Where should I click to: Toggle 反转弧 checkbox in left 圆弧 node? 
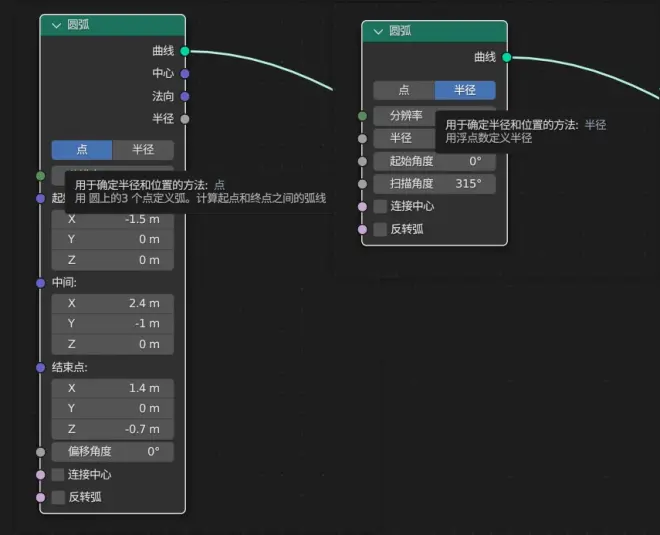pyautogui.click(x=58, y=497)
